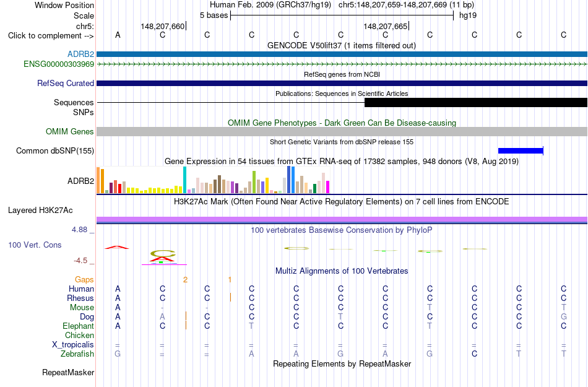
Task: Click the base A in sequence row
Action: [118, 35]
